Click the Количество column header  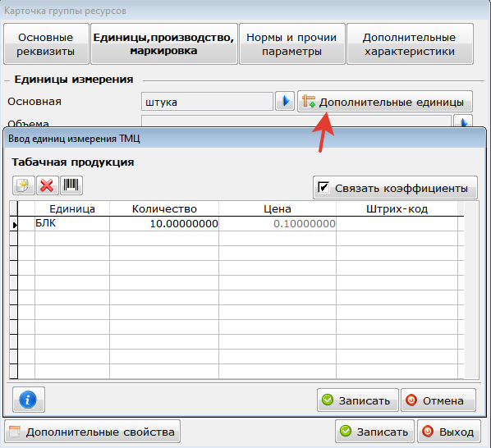click(164, 208)
